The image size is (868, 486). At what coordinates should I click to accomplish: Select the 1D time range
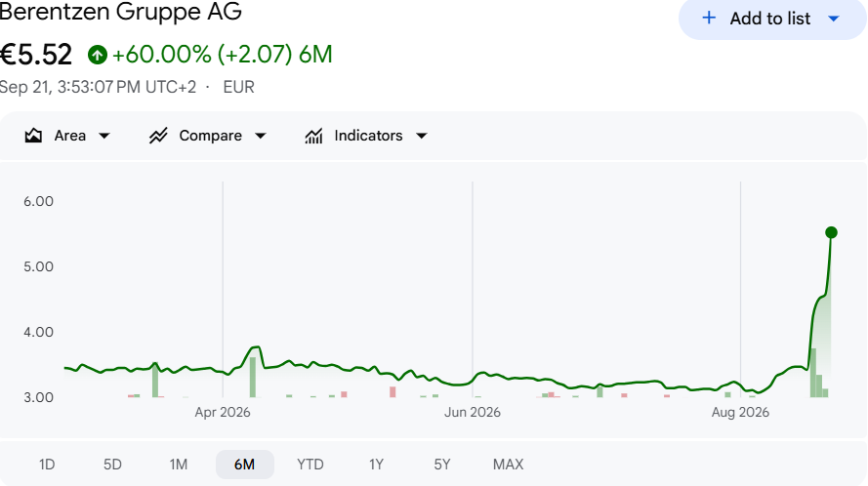(x=47, y=465)
